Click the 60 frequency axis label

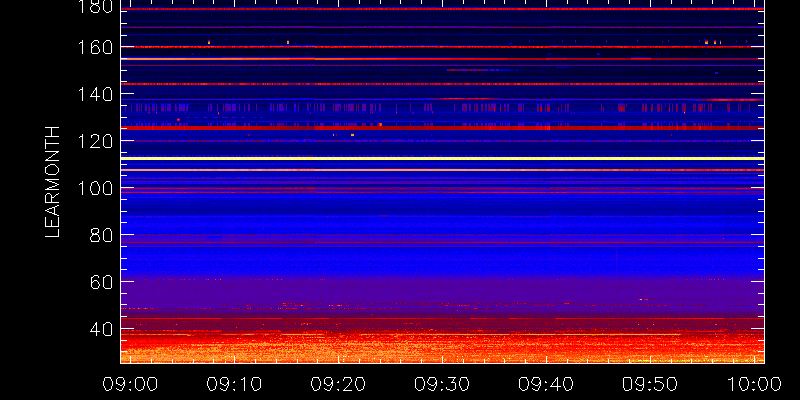102,282
